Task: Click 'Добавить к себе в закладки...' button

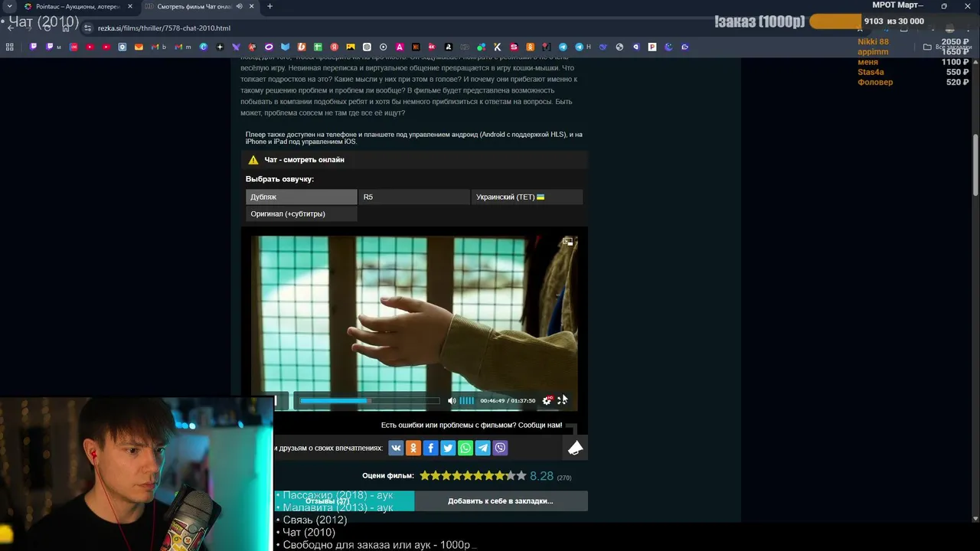Action: (501, 501)
